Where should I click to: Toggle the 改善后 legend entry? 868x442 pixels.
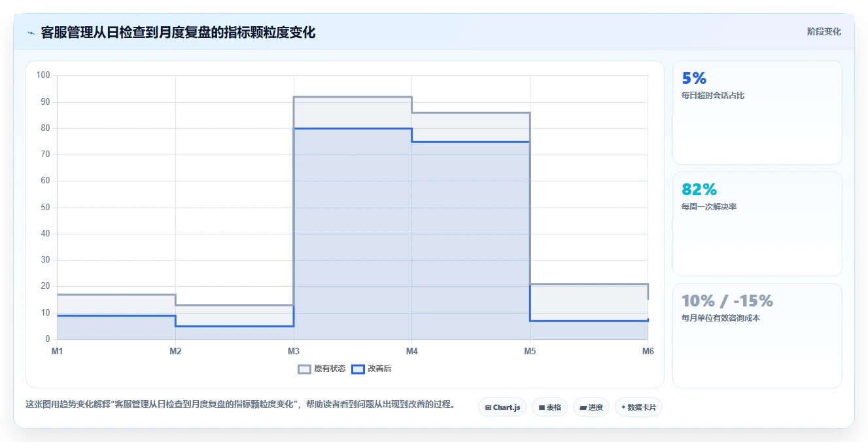coord(372,369)
